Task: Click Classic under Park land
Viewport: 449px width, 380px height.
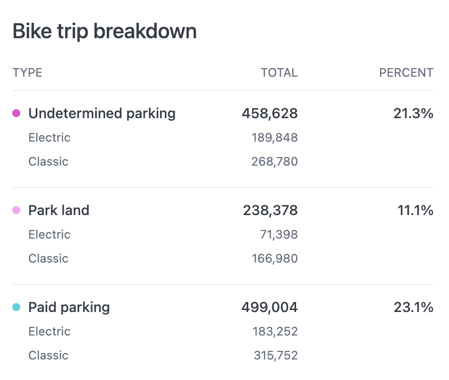Action: click(x=48, y=259)
